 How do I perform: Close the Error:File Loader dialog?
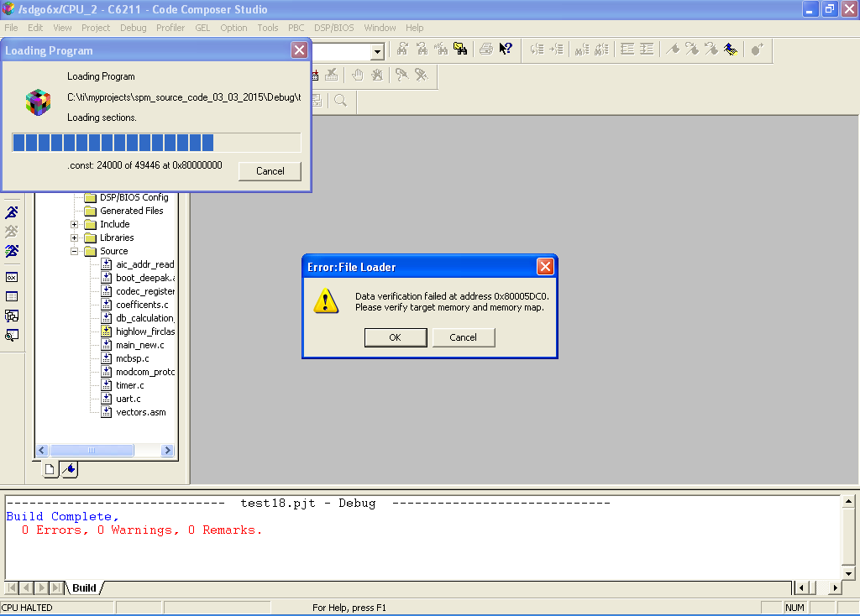click(545, 267)
